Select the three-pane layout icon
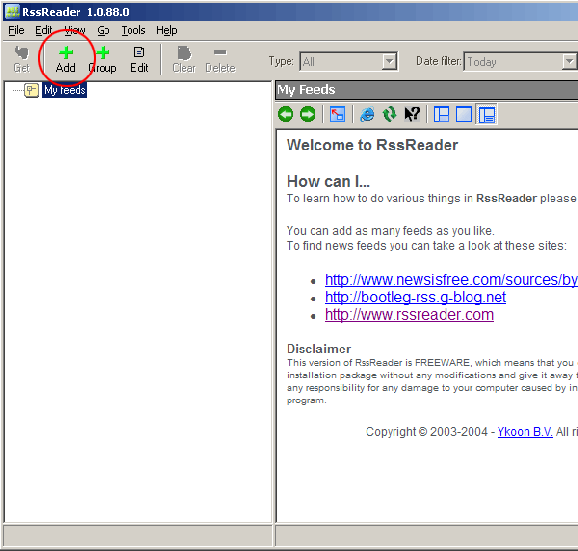Image resolution: width=578 pixels, height=551 pixels. click(x=442, y=114)
